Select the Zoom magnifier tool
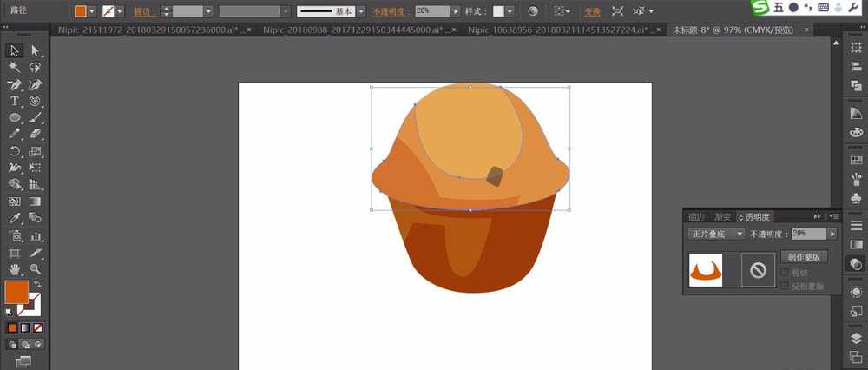Image resolution: width=868 pixels, height=370 pixels. click(x=36, y=268)
